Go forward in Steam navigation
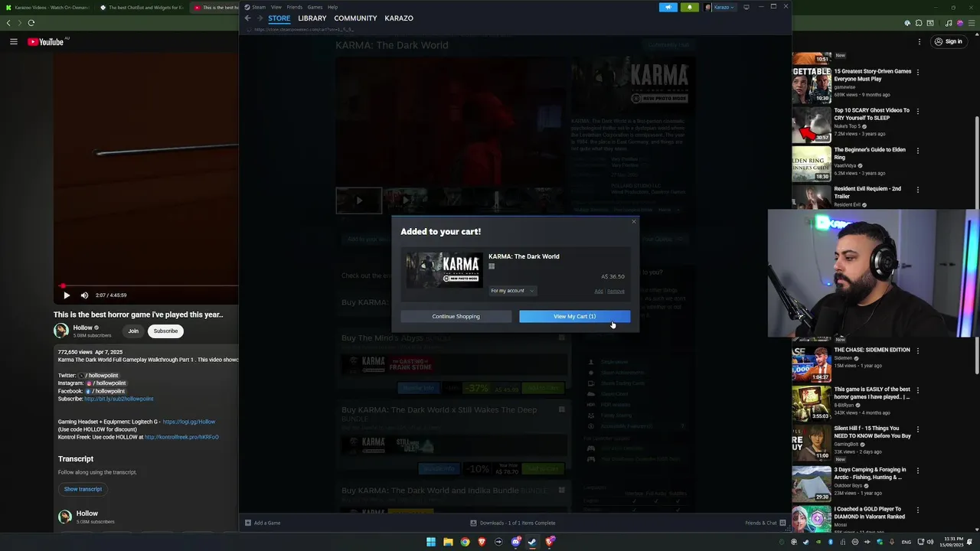This screenshot has width=980, height=551. [x=260, y=18]
